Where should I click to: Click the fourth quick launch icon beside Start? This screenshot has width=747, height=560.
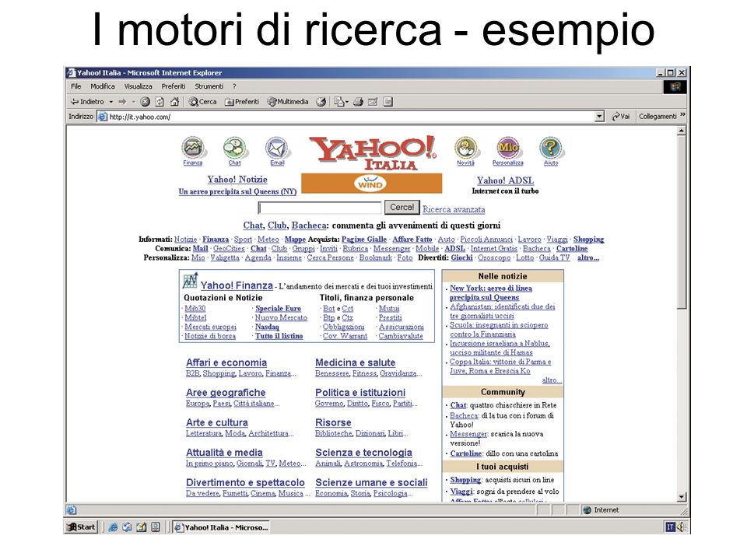point(156,527)
